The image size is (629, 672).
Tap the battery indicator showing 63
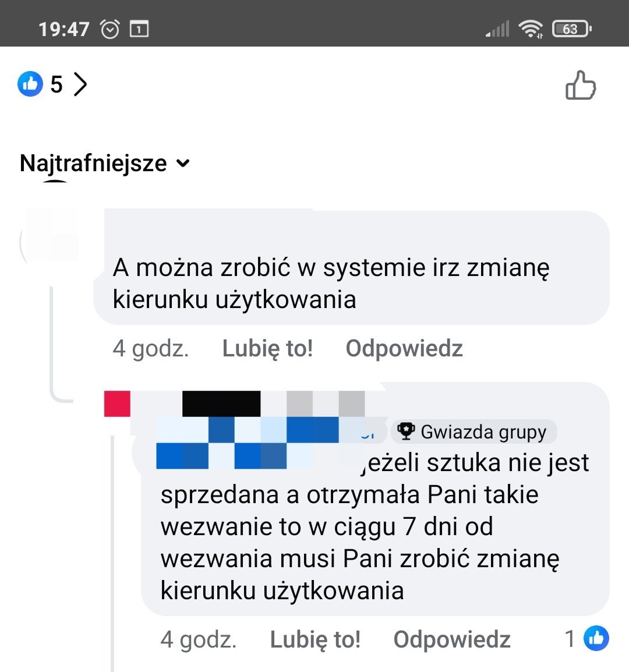coord(572,29)
